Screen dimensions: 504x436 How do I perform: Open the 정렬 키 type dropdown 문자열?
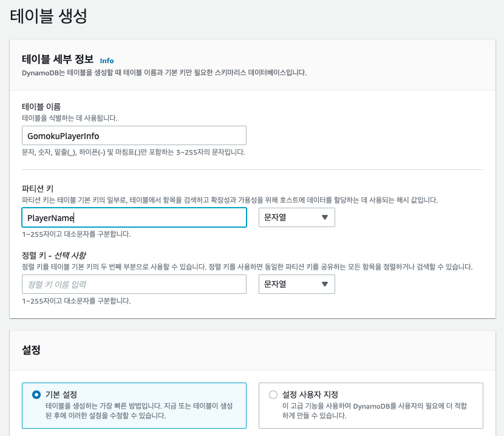(x=297, y=284)
